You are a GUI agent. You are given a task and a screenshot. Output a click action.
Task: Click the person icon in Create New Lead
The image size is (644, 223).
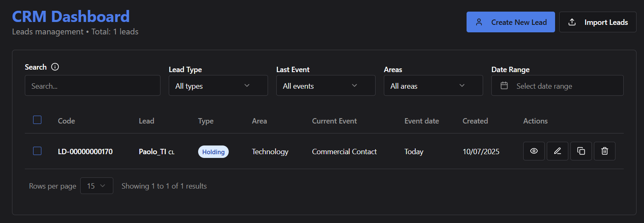(x=479, y=22)
